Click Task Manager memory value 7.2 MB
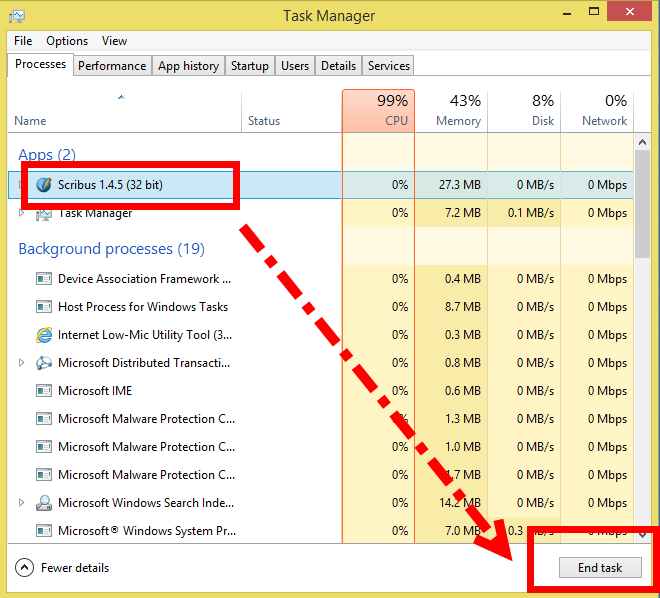 point(463,213)
